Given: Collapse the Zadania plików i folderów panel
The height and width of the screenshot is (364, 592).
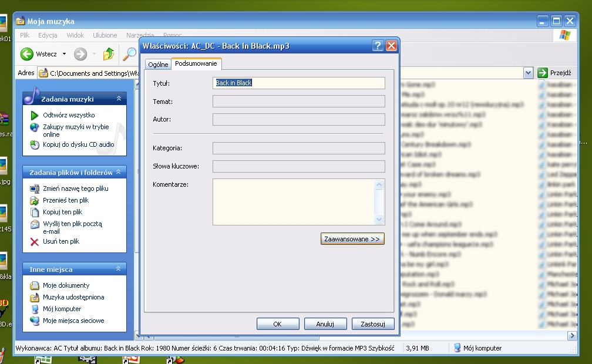Looking at the screenshot, I should point(119,172).
